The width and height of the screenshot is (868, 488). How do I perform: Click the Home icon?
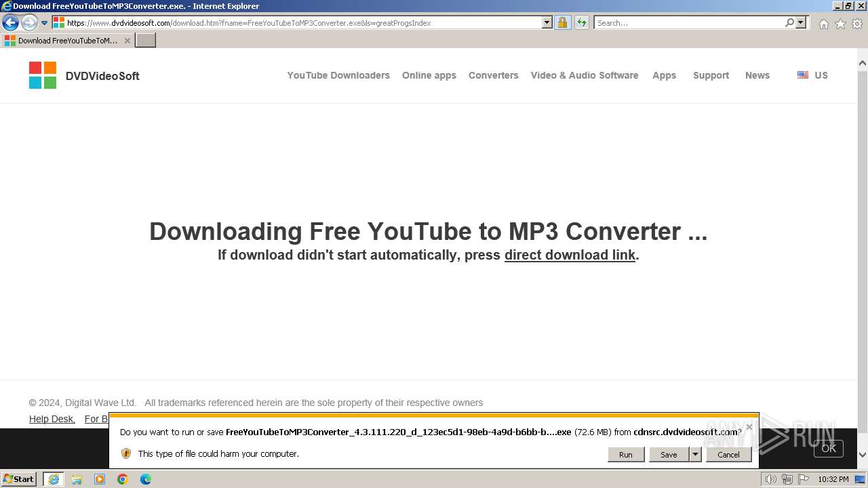coord(823,24)
